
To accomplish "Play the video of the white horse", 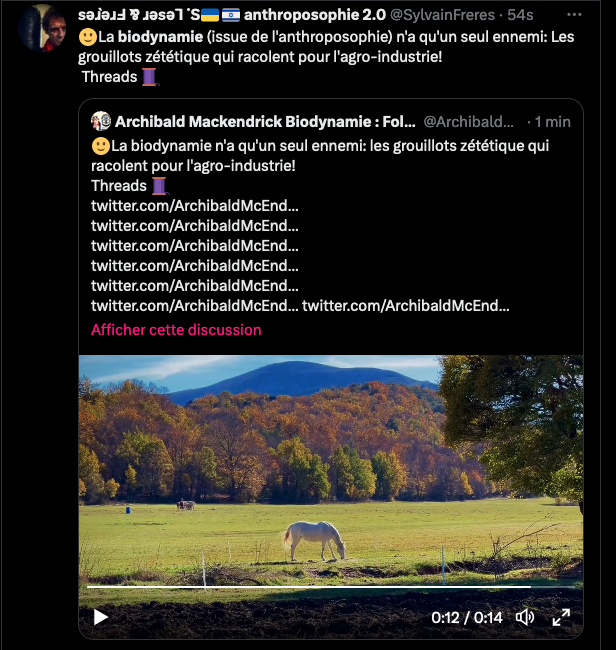I will (101, 617).
